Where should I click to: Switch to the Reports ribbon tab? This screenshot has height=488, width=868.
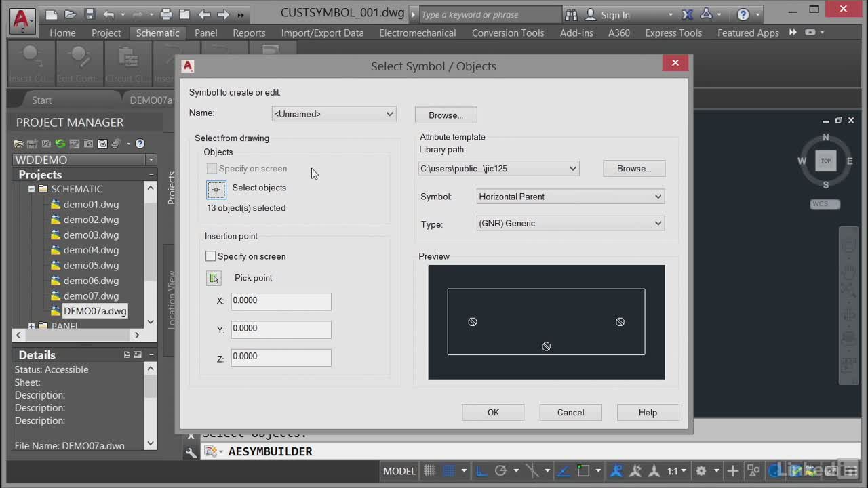click(249, 33)
